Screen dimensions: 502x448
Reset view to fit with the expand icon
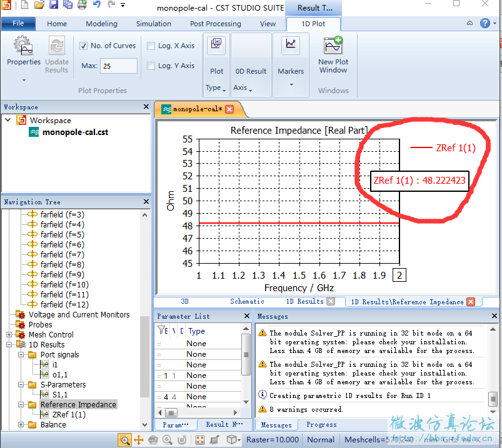click(x=200, y=440)
